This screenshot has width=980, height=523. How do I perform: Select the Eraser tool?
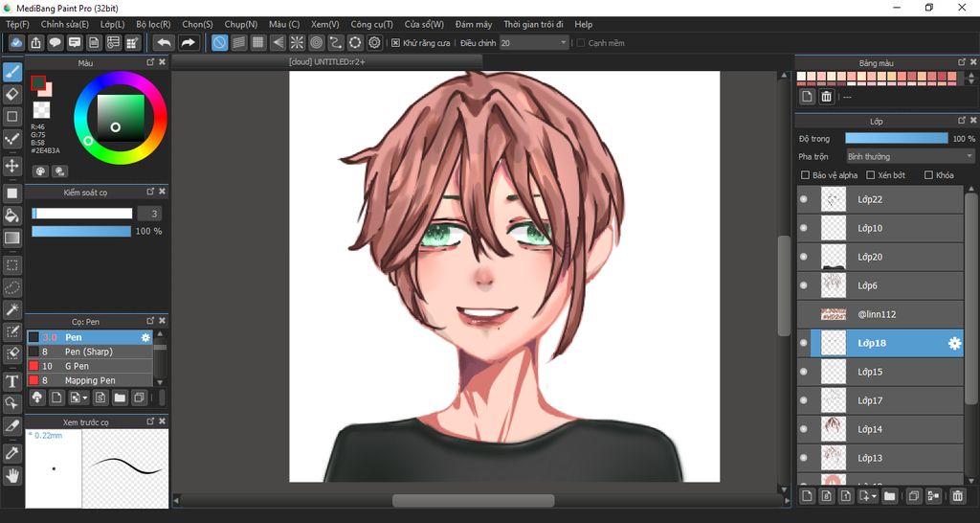(x=11, y=95)
